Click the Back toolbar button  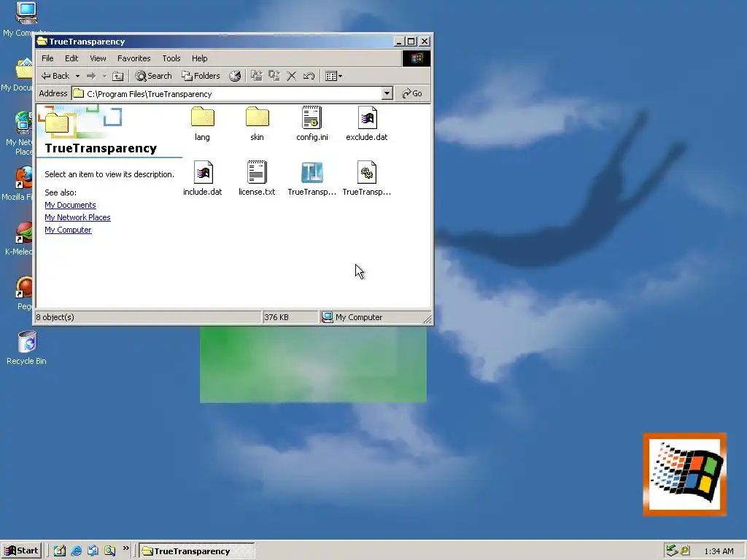55,76
